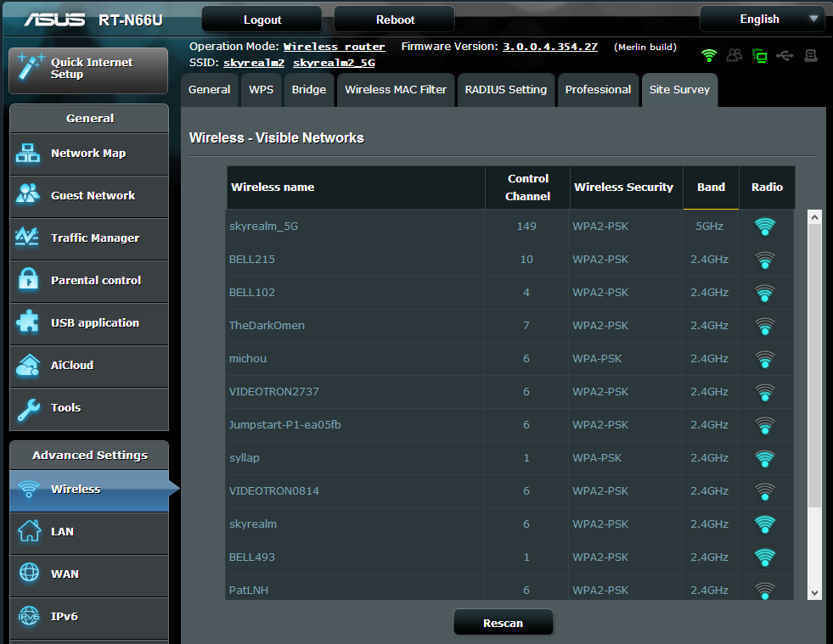Click the AiCloud cloud icon
The width and height of the screenshot is (833, 644).
pyautogui.click(x=28, y=365)
